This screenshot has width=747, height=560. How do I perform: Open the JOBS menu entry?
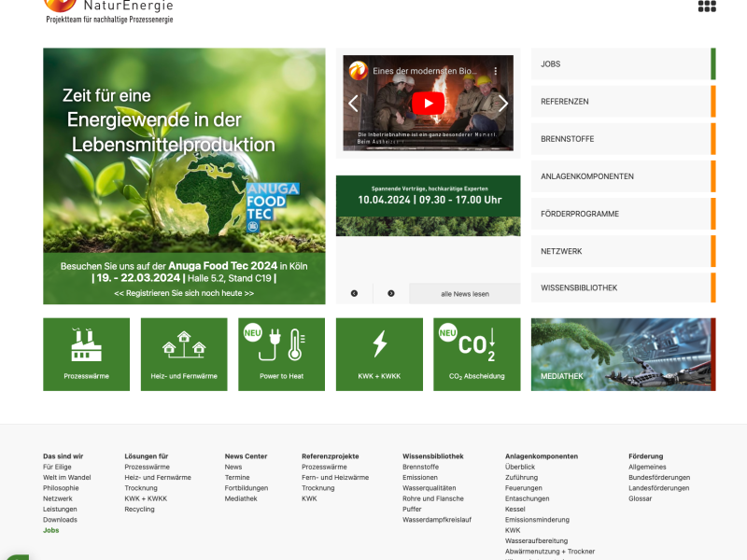[x=623, y=63]
